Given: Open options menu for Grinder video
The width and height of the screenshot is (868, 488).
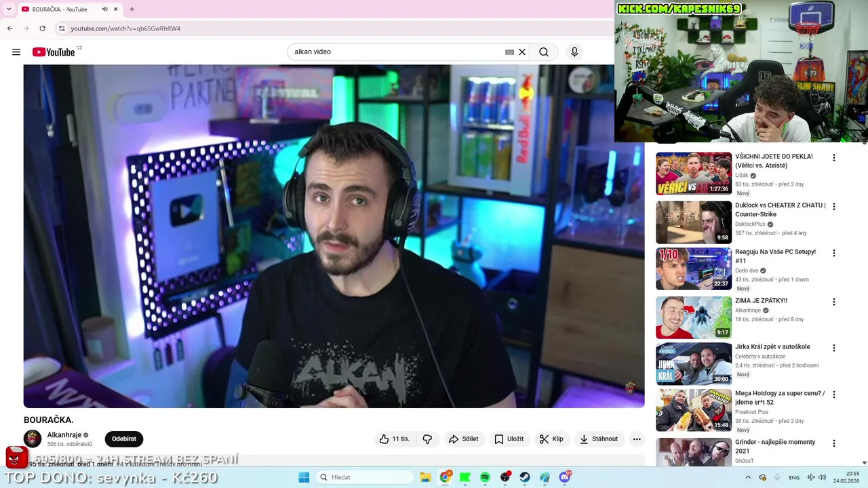Looking at the screenshot, I should click(834, 443).
